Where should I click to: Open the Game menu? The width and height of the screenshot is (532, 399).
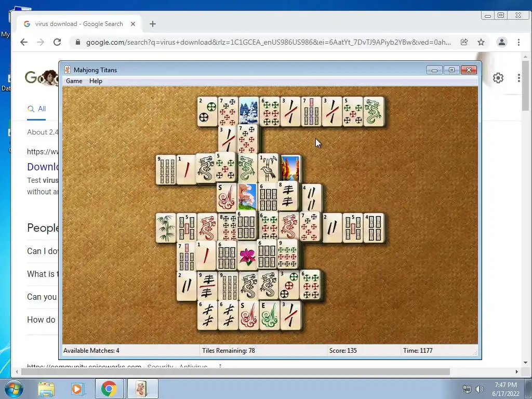74,81
